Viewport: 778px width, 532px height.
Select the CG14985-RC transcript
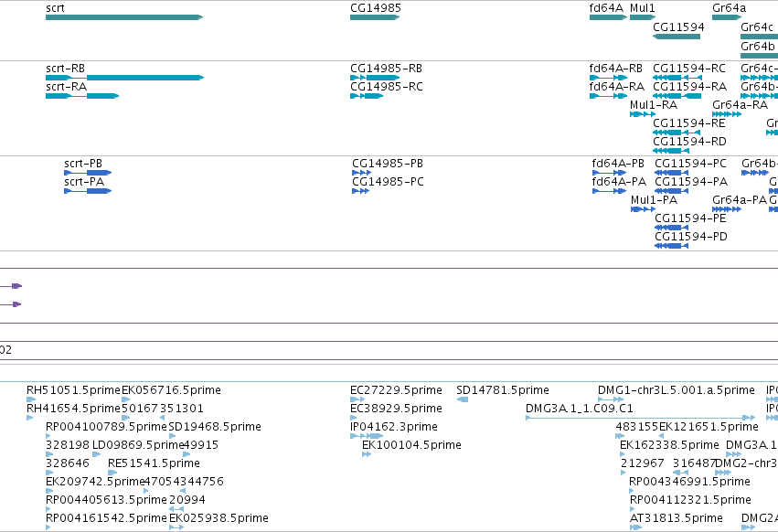pyautogui.click(x=367, y=96)
